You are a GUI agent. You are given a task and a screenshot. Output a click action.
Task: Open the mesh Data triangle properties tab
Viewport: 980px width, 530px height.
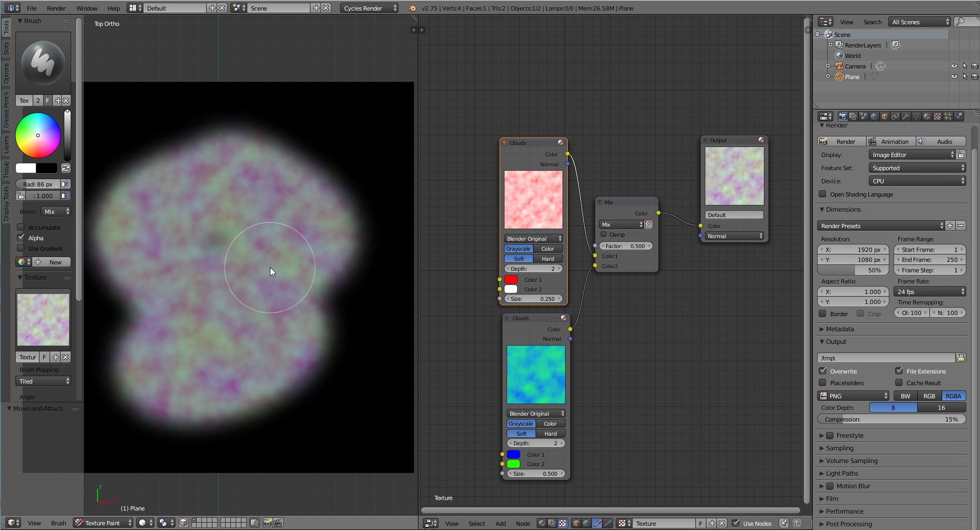tap(916, 116)
